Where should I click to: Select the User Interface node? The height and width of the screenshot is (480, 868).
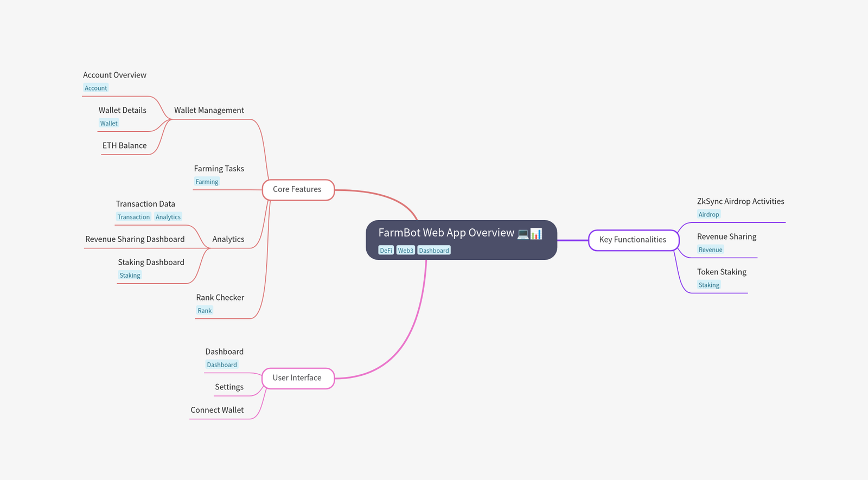point(298,378)
